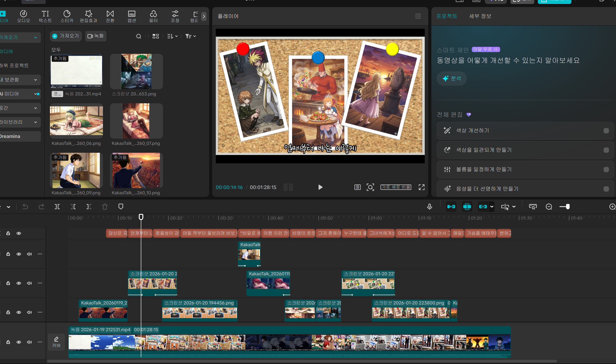616x364 pixels.
Task: Click the undo arrow in timeline toolbar
Action: click(x=25, y=207)
